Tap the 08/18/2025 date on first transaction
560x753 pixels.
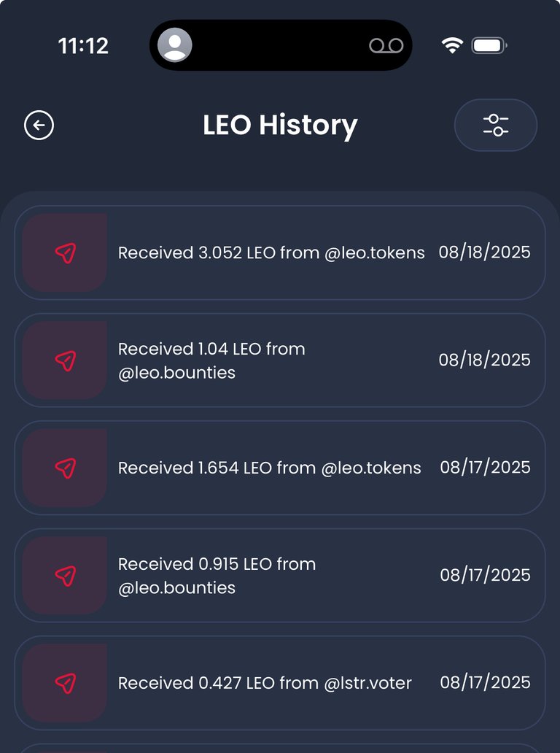click(x=485, y=252)
